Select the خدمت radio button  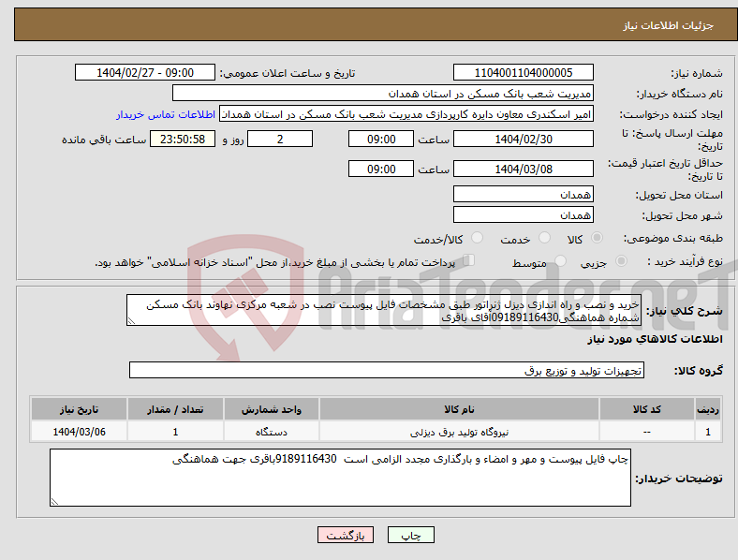(x=544, y=238)
